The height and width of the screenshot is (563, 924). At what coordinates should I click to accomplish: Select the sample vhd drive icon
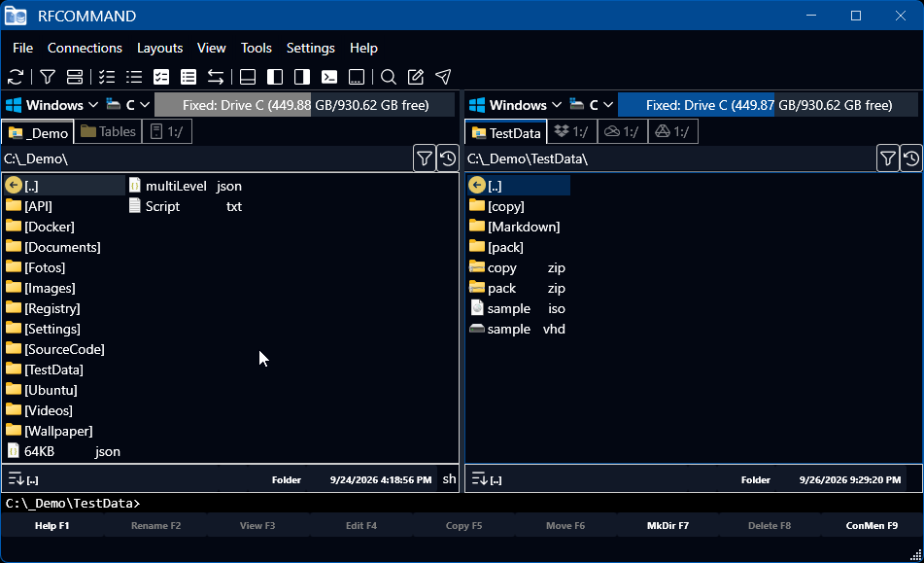(x=477, y=329)
